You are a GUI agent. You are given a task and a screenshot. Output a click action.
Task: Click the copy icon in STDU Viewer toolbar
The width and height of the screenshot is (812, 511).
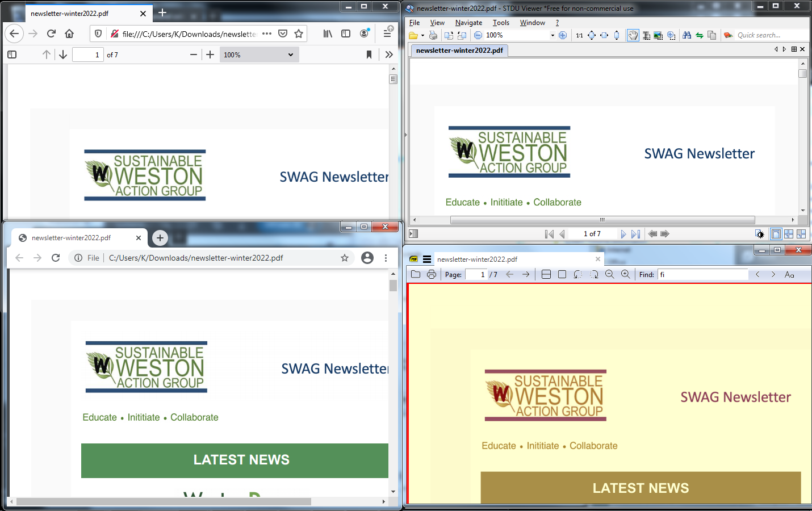coord(711,35)
